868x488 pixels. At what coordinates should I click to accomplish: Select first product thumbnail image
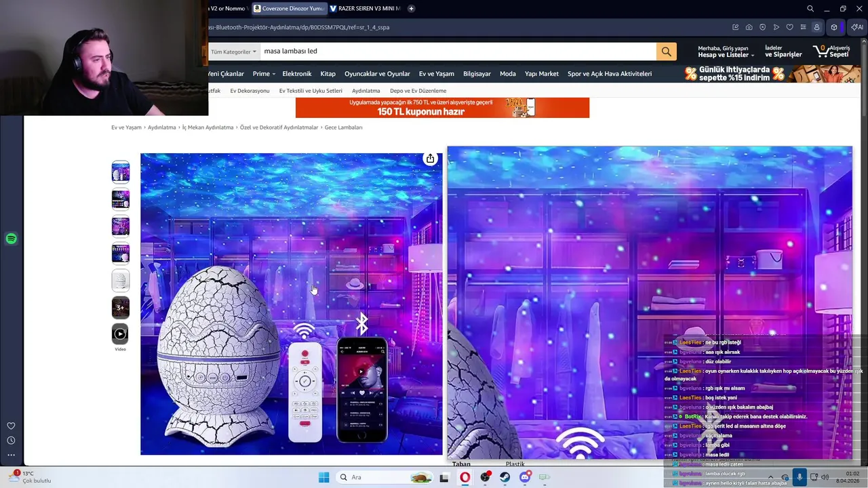pyautogui.click(x=120, y=172)
